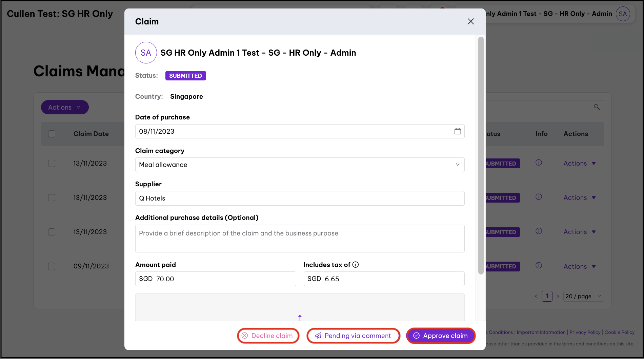Screen dimensions: 644x359
Task: Open the info icon for the second claim row
Action: point(539,197)
